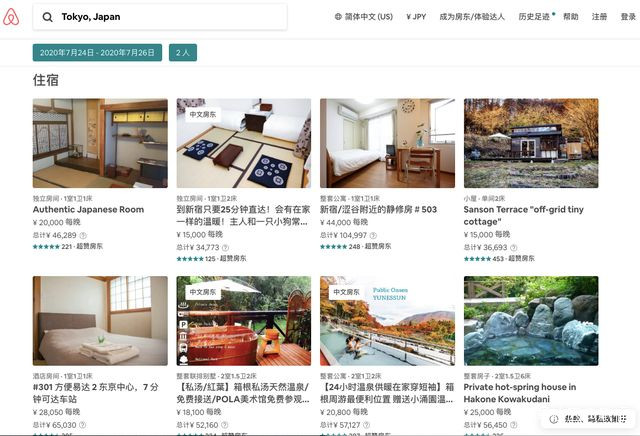Open the date range filter 2020年7月24日
Image resolution: width=640 pixels, height=436 pixels.
pyautogui.click(x=97, y=53)
